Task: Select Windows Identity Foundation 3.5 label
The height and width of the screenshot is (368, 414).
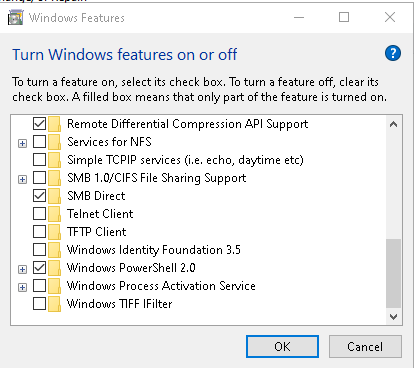Action: click(154, 250)
